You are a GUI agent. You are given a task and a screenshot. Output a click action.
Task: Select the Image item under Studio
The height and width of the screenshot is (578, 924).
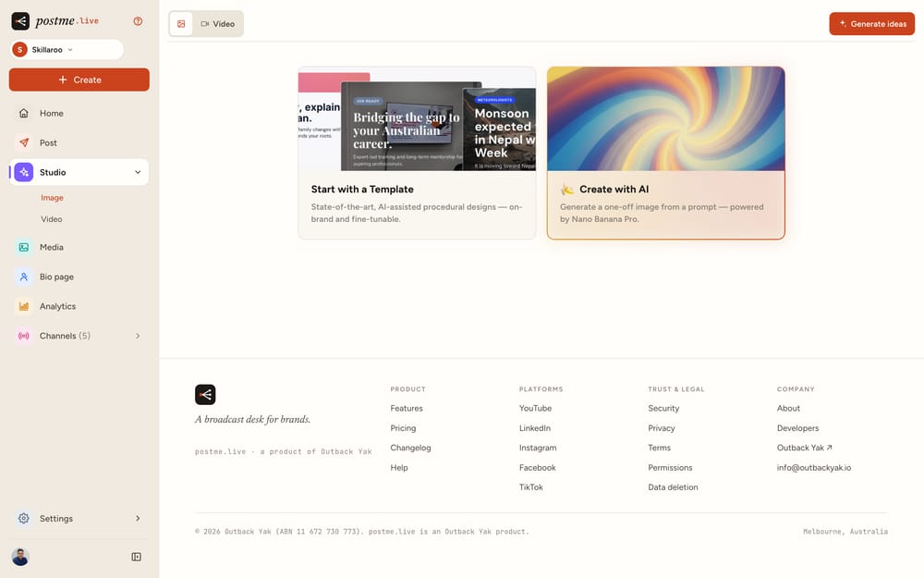click(x=52, y=198)
